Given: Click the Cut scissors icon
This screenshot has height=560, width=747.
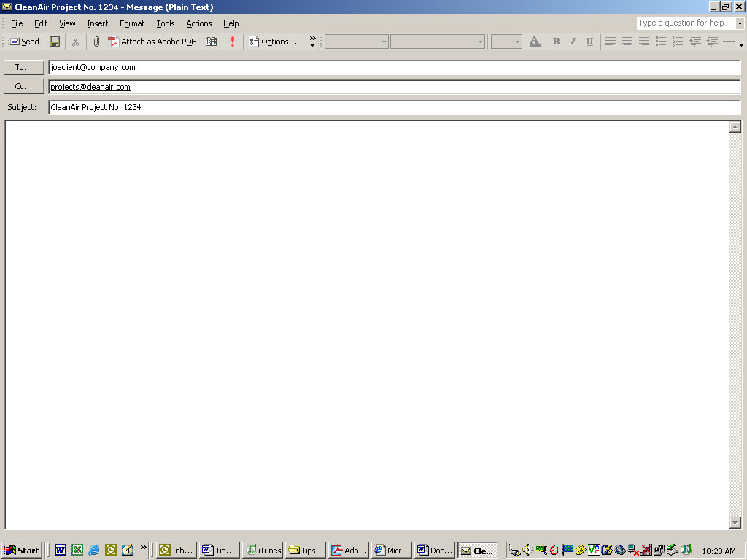Looking at the screenshot, I should pos(75,42).
